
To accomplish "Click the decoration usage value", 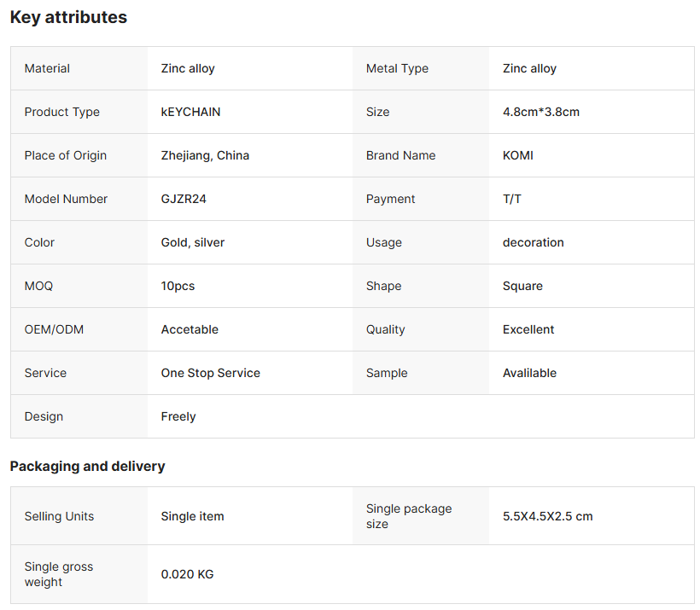I will coord(533,243).
